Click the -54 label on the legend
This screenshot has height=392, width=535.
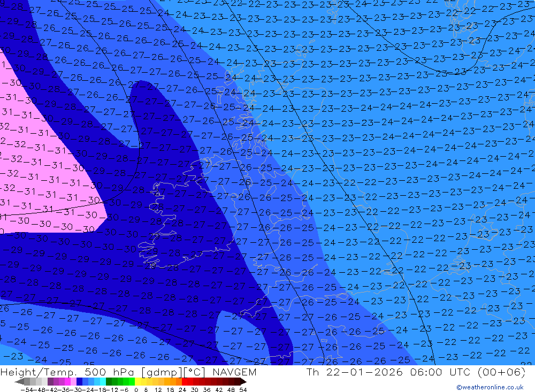point(27,390)
